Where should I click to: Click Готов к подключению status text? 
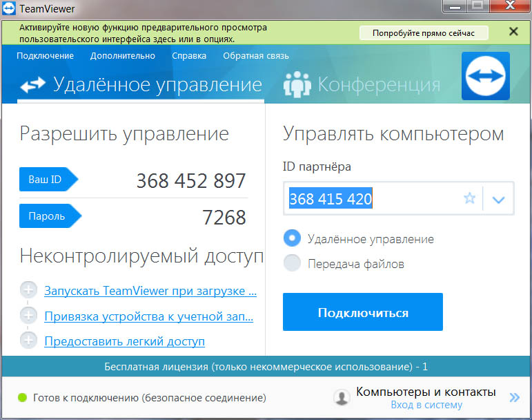[150, 398]
